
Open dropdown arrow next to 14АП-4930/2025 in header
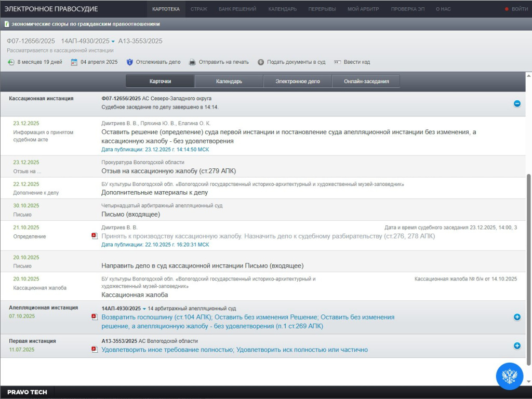tap(113, 42)
